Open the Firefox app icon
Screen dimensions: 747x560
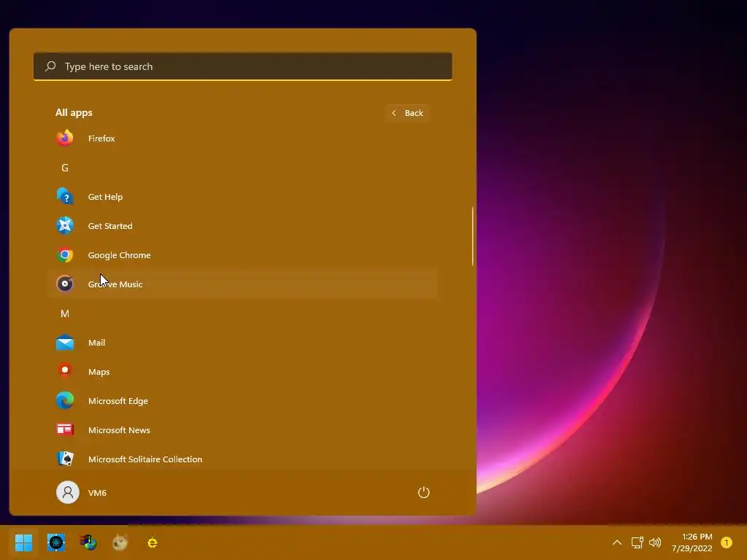coord(65,138)
